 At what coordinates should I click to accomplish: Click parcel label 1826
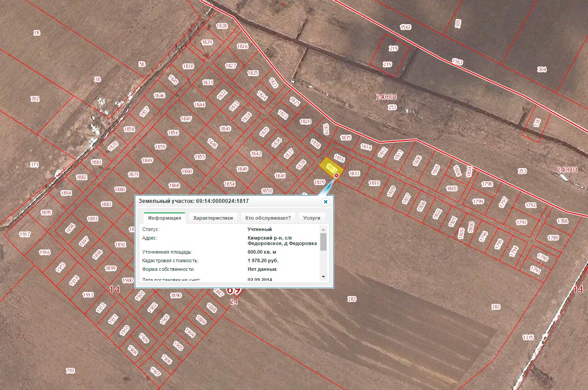point(243,46)
